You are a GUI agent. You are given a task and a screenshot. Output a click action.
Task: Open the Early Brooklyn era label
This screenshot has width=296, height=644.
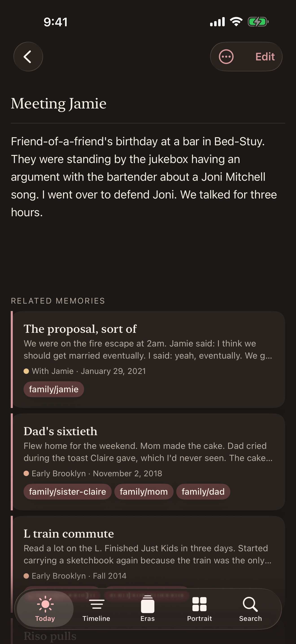[x=59, y=473]
